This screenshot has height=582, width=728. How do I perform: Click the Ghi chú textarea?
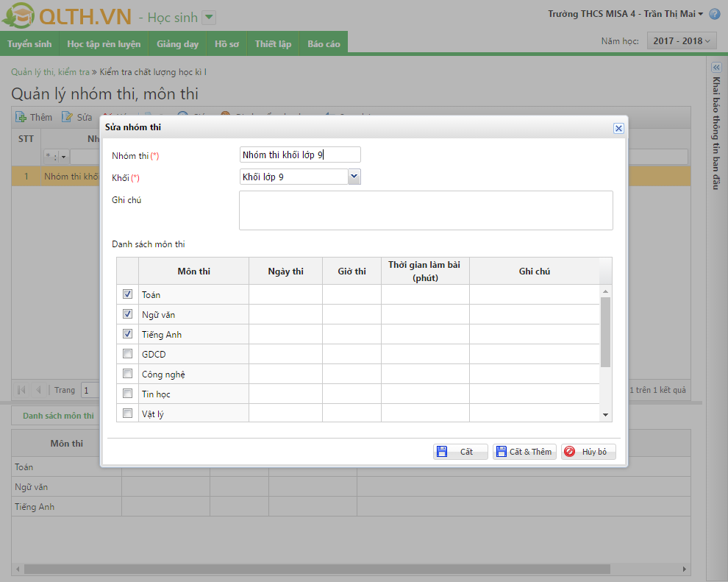click(x=426, y=210)
